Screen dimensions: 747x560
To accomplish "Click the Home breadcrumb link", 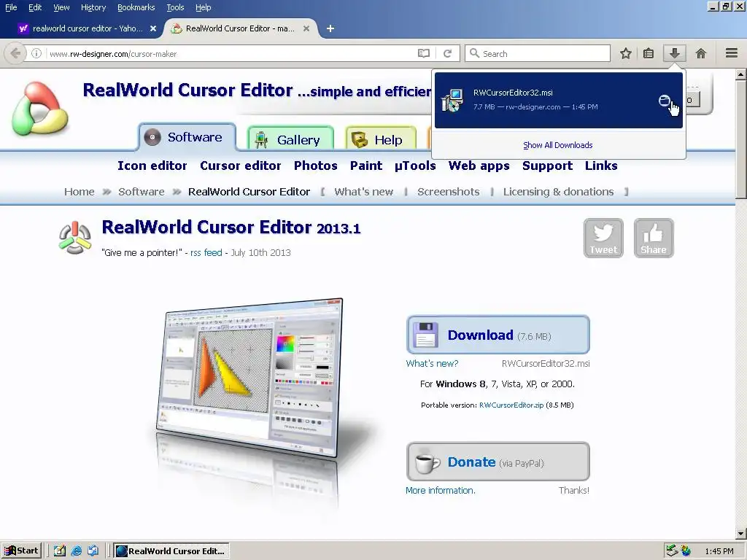I will point(79,192).
